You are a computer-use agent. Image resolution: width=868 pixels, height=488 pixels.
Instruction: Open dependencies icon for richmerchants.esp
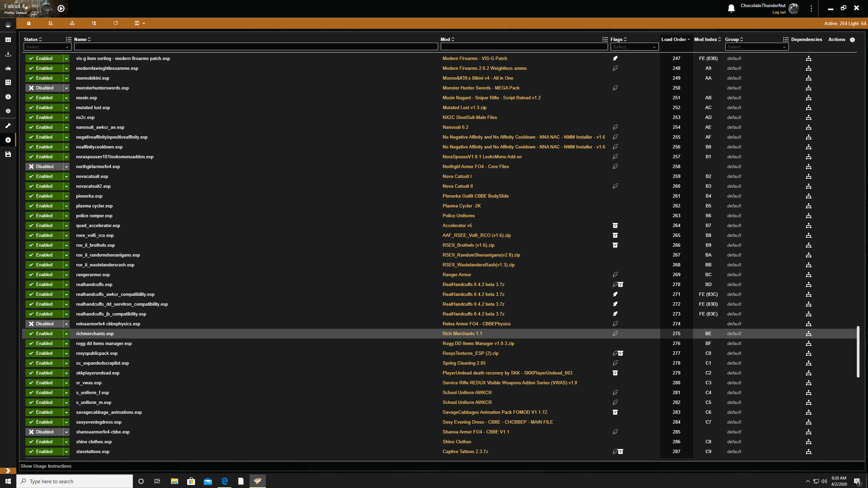[x=809, y=334]
